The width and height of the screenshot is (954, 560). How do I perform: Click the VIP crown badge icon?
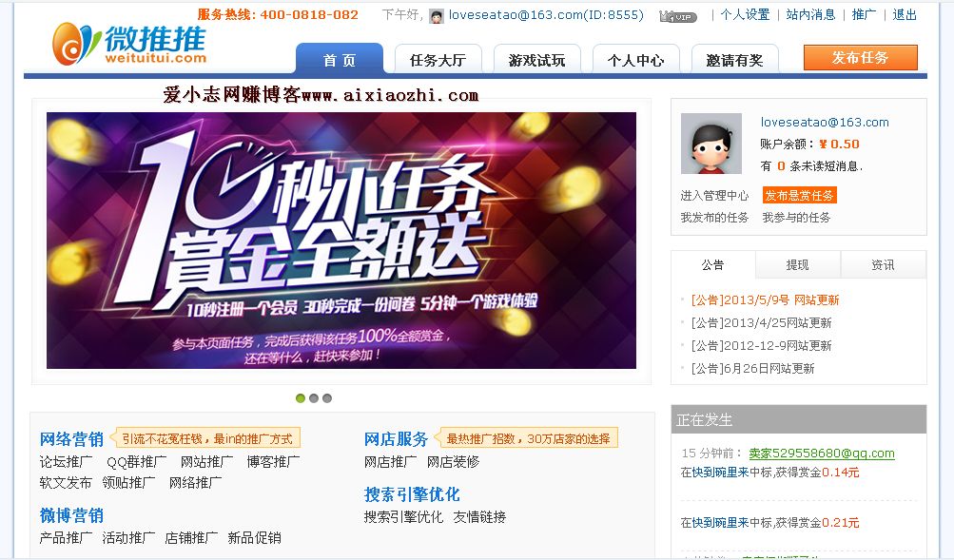point(678,17)
